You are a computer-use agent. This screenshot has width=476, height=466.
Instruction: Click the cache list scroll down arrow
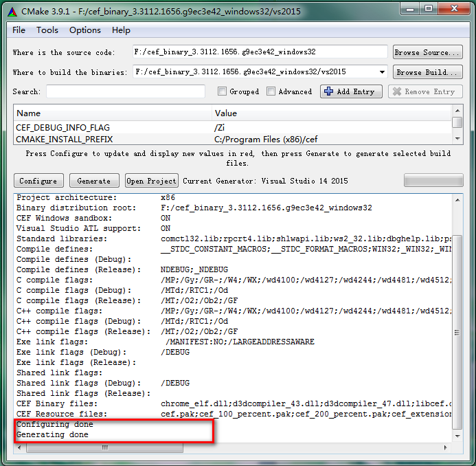click(x=457, y=139)
